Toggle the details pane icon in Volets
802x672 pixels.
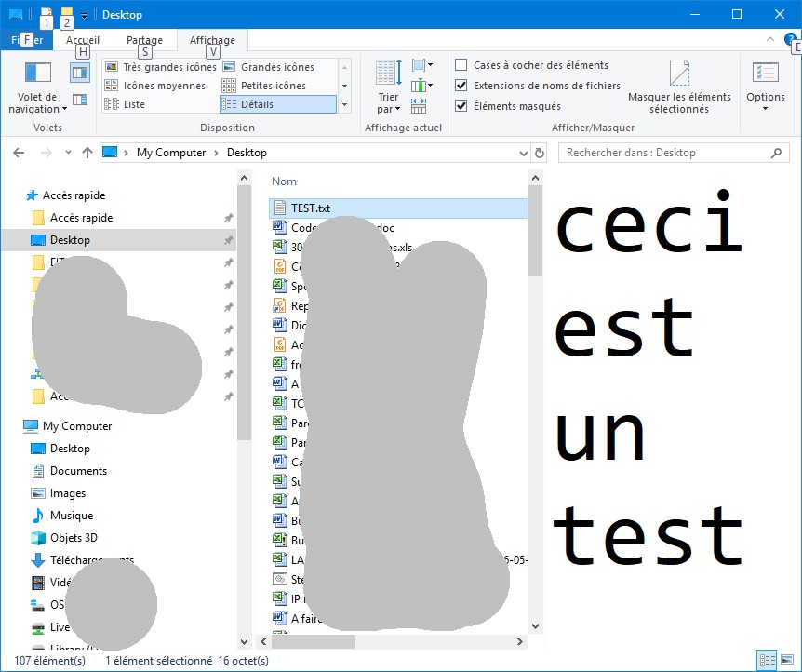(x=80, y=100)
